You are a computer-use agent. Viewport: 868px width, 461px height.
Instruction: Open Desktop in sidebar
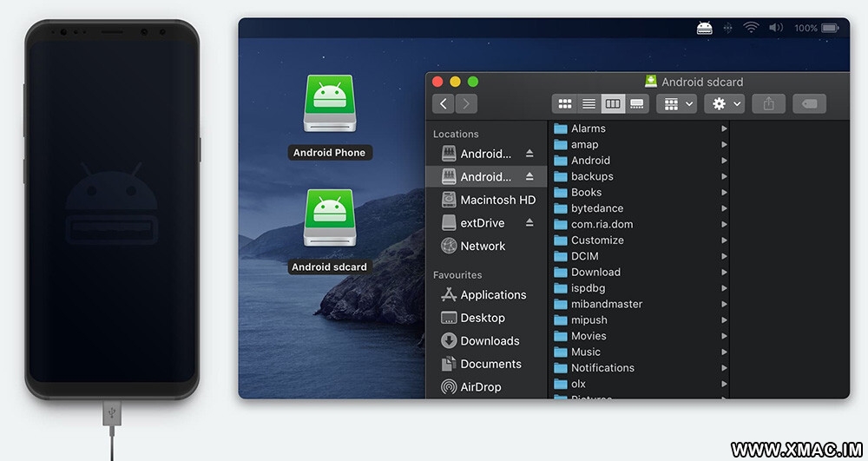pos(487,318)
